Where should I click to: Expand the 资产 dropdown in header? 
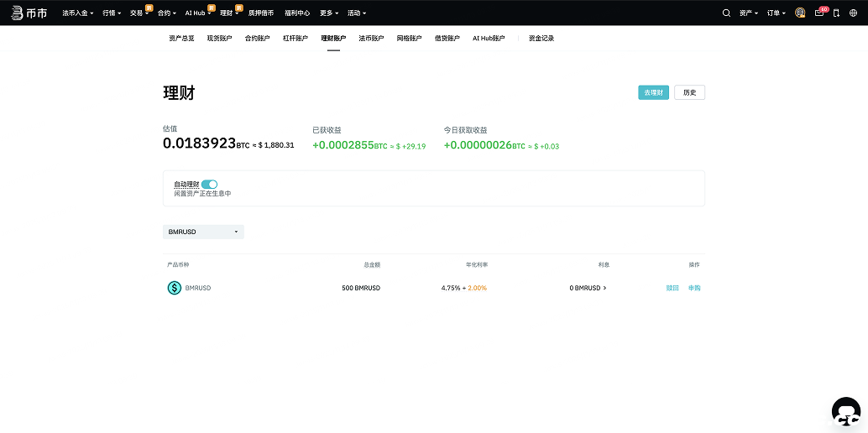[x=749, y=13]
